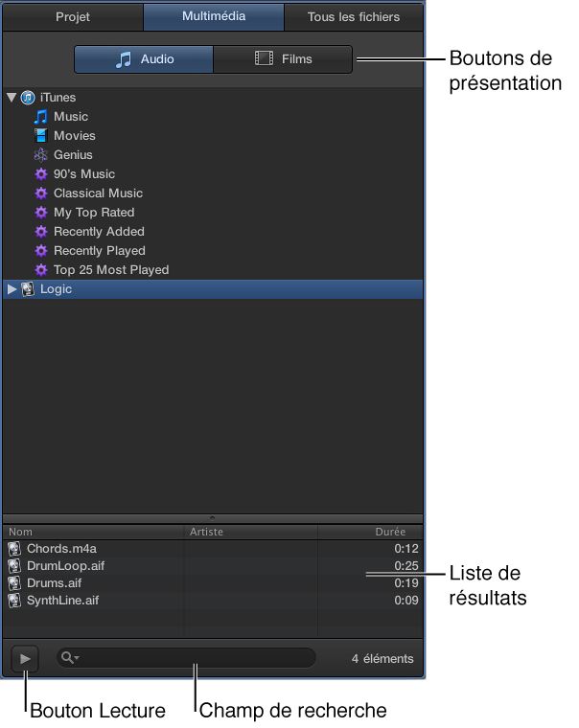Select the Genius atom icon

point(41,155)
